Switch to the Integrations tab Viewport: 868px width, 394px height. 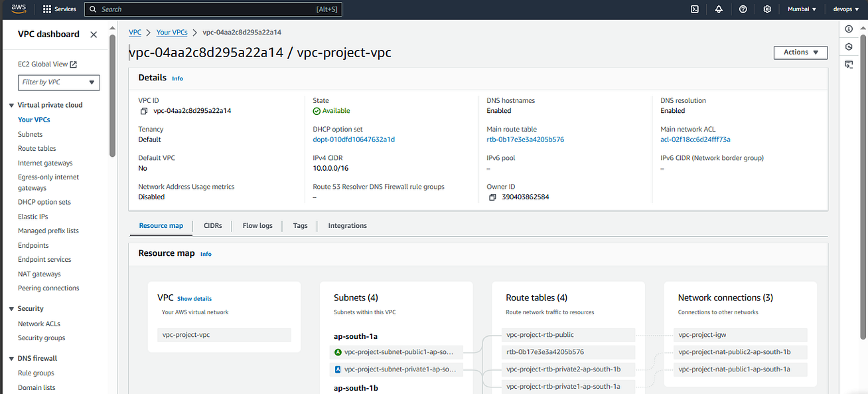pos(347,226)
